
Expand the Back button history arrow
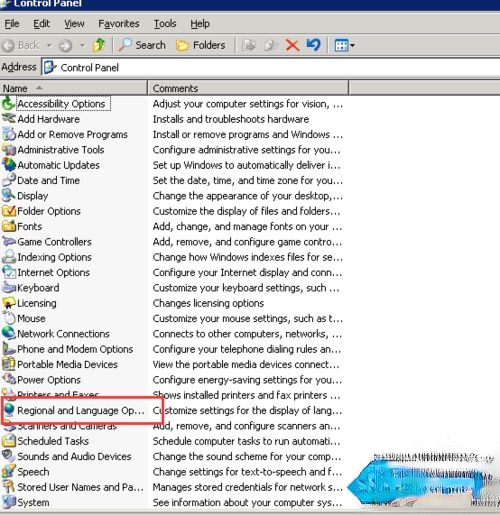(49, 45)
